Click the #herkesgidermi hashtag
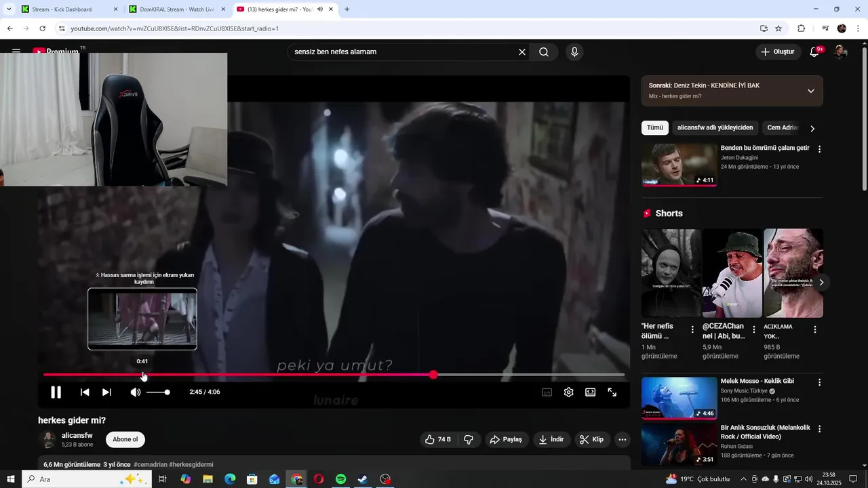This screenshot has height=488, width=868. 191,464
